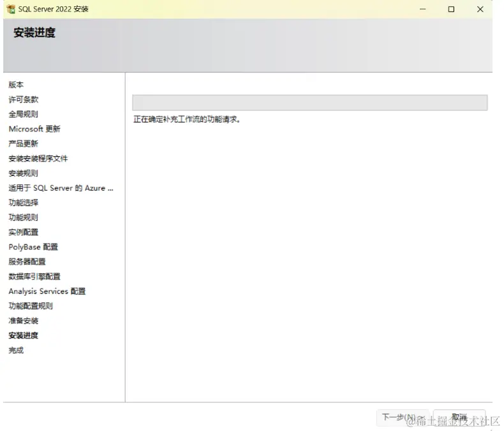The height and width of the screenshot is (431, 504).
Task: Select the 服务器配置 step
Action: (27, 262)
